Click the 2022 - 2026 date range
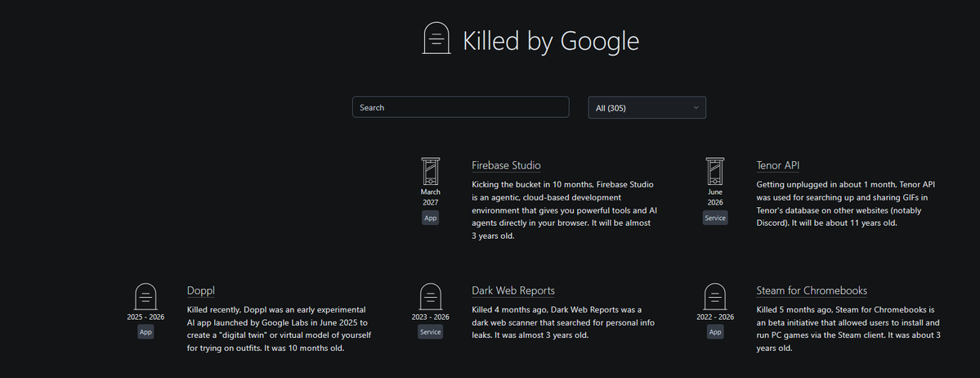 coord(715,317)
